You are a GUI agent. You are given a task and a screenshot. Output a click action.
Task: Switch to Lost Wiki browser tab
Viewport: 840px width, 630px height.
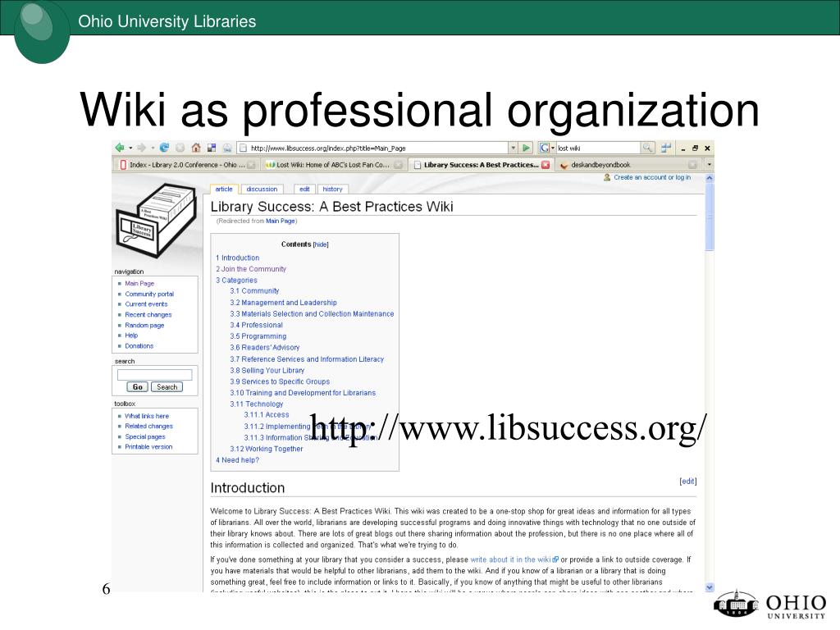(333, 165)
